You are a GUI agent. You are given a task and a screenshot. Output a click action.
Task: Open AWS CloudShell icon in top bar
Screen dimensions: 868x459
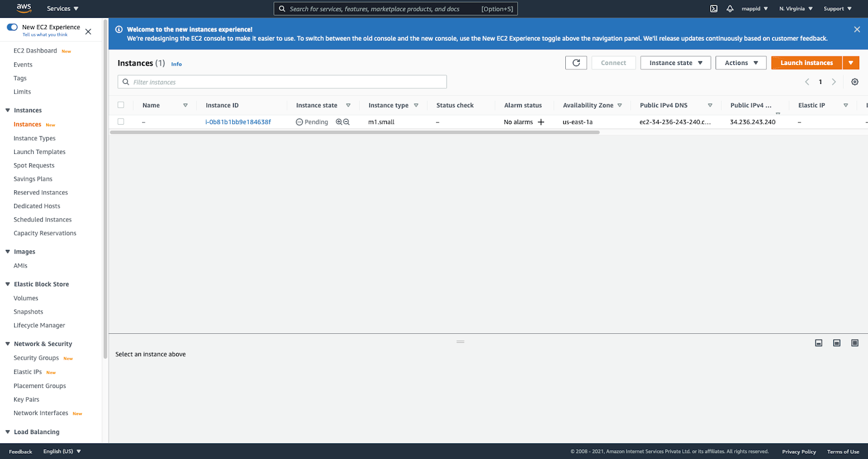click(x=714, y=9)
